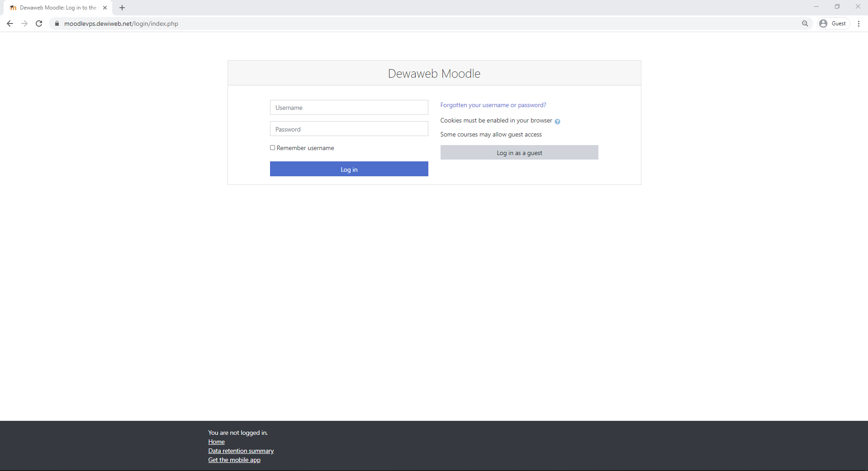
Task: Open the Home footer link
Action: click(x=216, y=442)
